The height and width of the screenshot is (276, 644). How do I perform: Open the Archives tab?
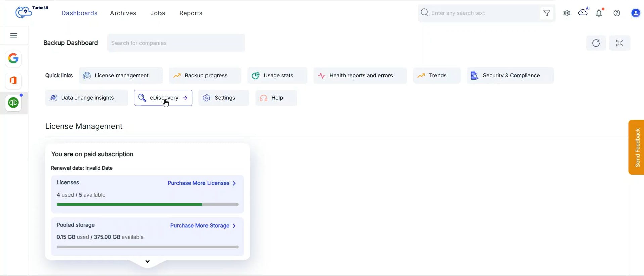tap(123, 13)
